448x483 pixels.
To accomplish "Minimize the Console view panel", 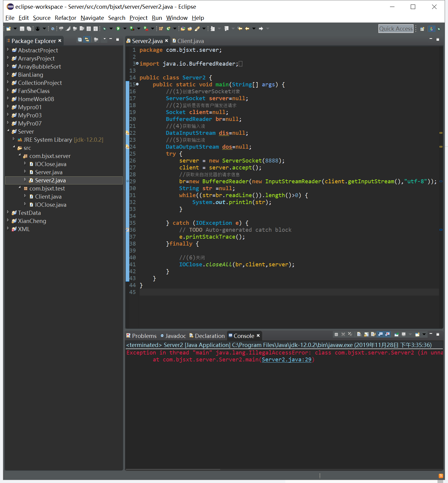I will tap(431, 334).
